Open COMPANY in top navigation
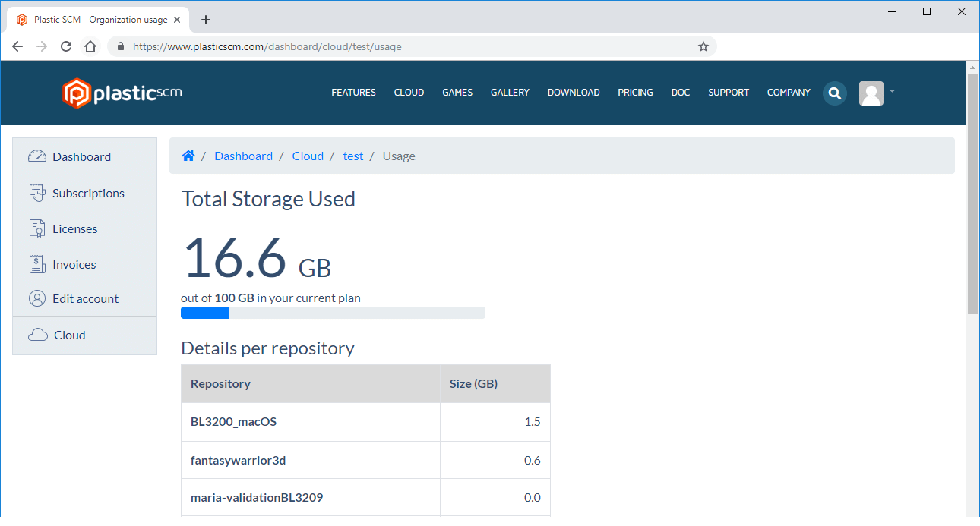The width and height of the screenshot is (980, 526). coord(789,93)
